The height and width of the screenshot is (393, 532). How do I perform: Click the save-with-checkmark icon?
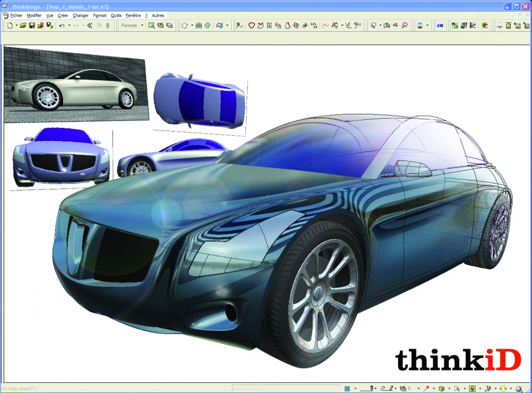click(x=50, y=25)
